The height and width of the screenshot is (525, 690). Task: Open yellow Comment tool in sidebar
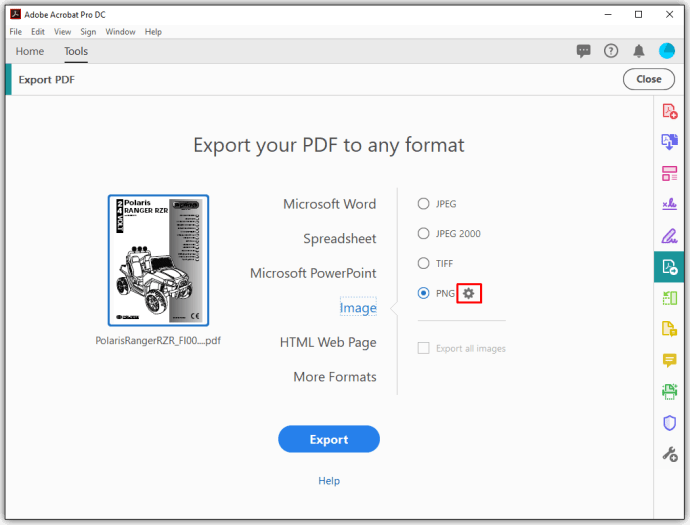pos(669,360)
